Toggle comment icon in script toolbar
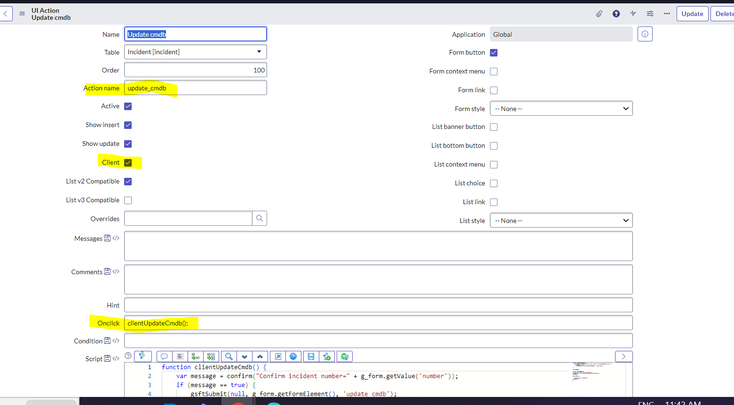 pyautogui.click(x=164, y=356)
